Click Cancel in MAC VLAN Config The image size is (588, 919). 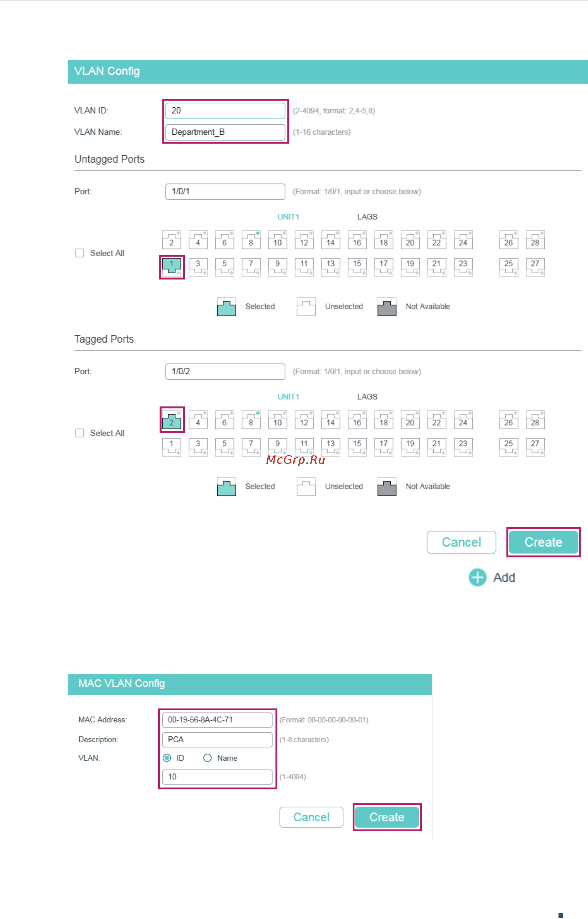tap(311, 817)
